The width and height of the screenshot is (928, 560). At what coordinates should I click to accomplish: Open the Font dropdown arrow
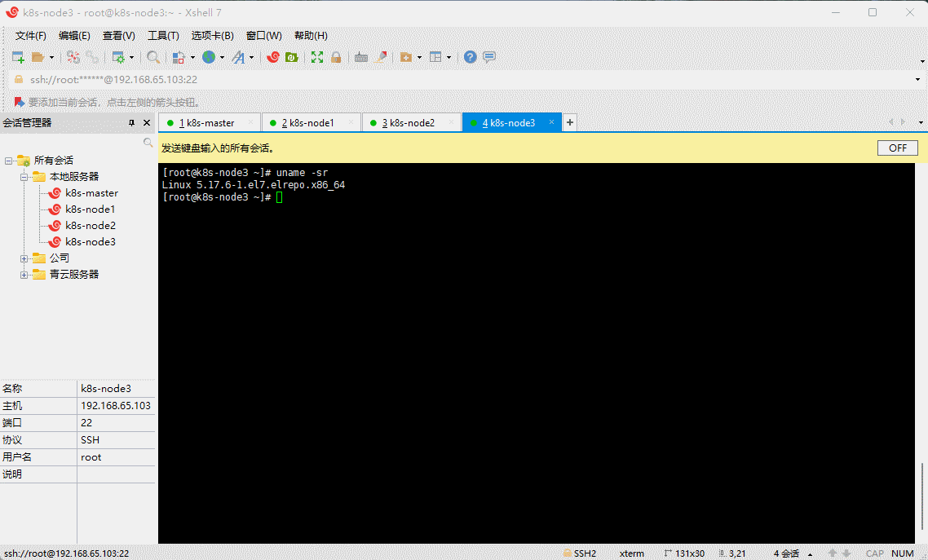(251, 57)
